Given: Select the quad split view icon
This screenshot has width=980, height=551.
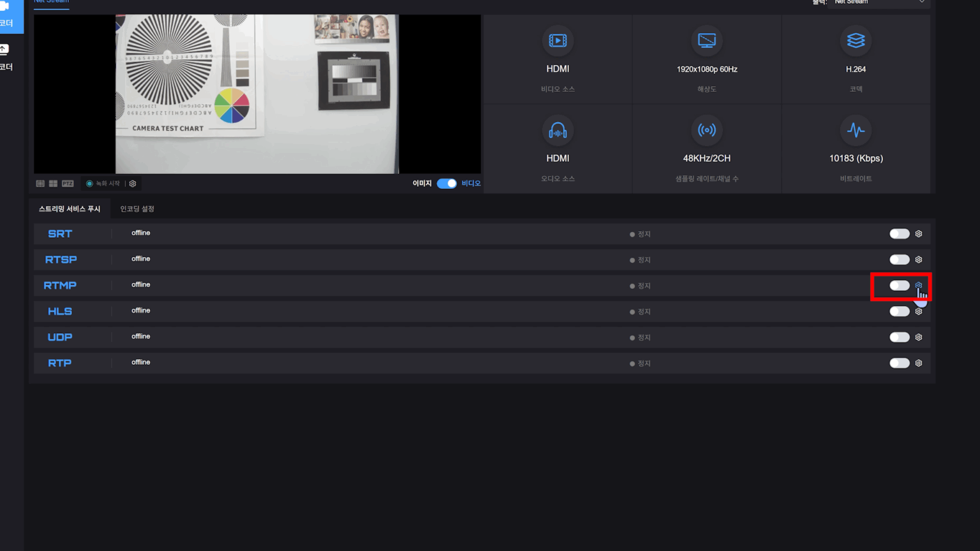Looking at the screenshot, I should tap(54, 183).
